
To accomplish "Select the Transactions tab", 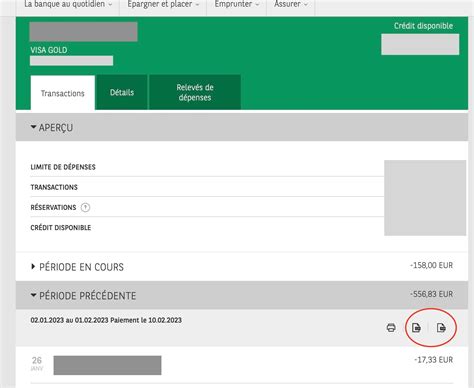I will pos(63,93).
